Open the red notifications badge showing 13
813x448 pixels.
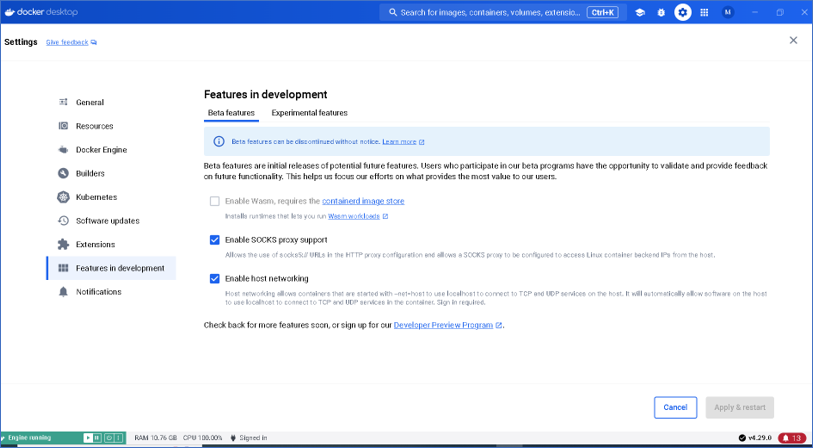[792, 438]
